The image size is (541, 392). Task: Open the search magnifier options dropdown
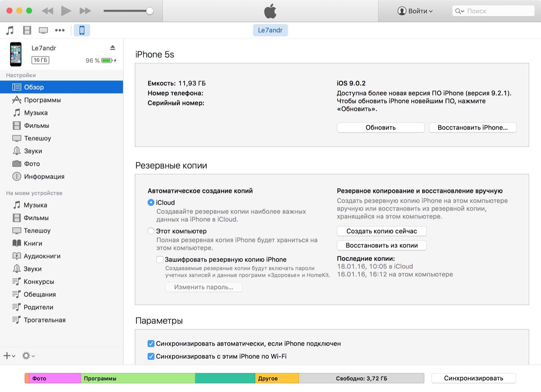(460, 11)
